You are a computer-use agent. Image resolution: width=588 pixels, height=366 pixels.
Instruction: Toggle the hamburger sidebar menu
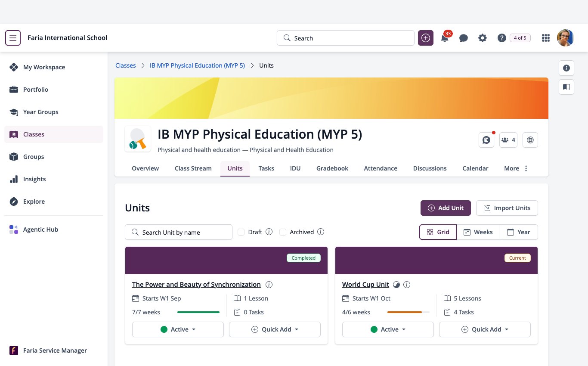(13, 38)
